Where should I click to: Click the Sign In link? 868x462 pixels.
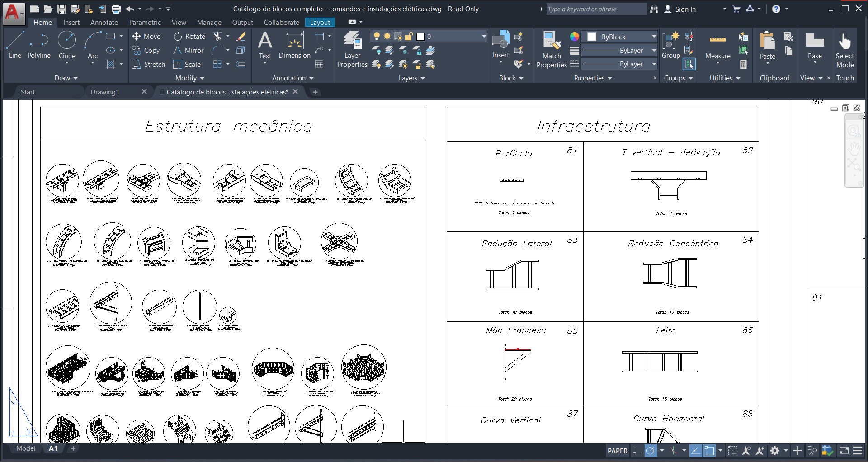click(x=685, y=9)
